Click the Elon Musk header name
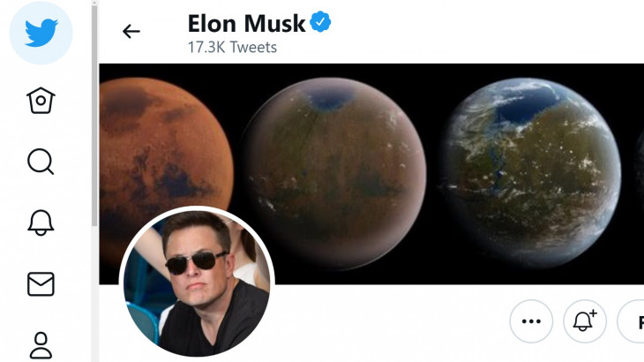 [246, 24]
